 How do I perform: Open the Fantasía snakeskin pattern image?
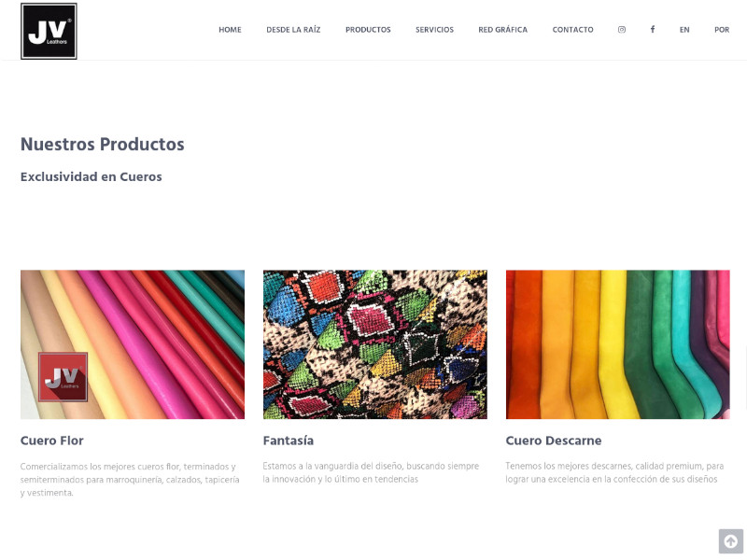click(x=375, y=344)
